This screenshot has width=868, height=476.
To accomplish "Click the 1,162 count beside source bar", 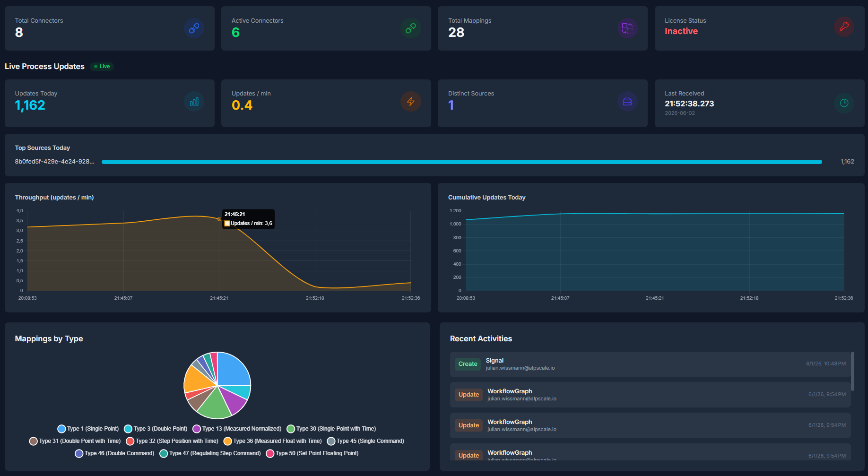I will coord(847,162).
